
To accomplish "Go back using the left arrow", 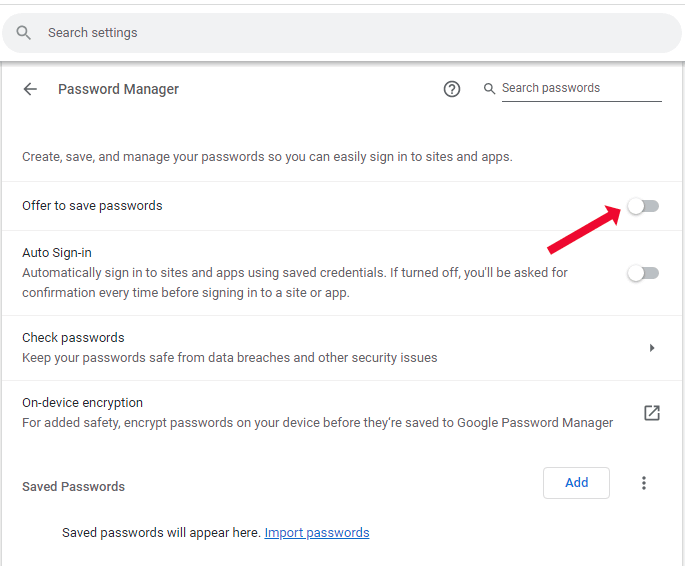I will (x=30, y=89).
